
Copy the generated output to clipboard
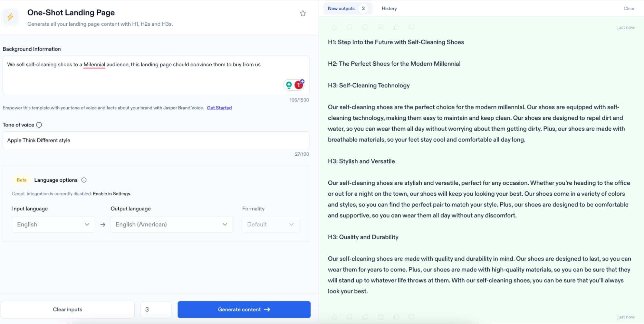365,27
